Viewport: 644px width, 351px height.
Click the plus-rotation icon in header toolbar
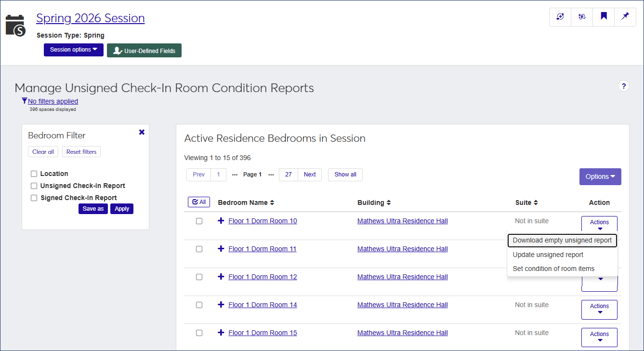(560, 16)
